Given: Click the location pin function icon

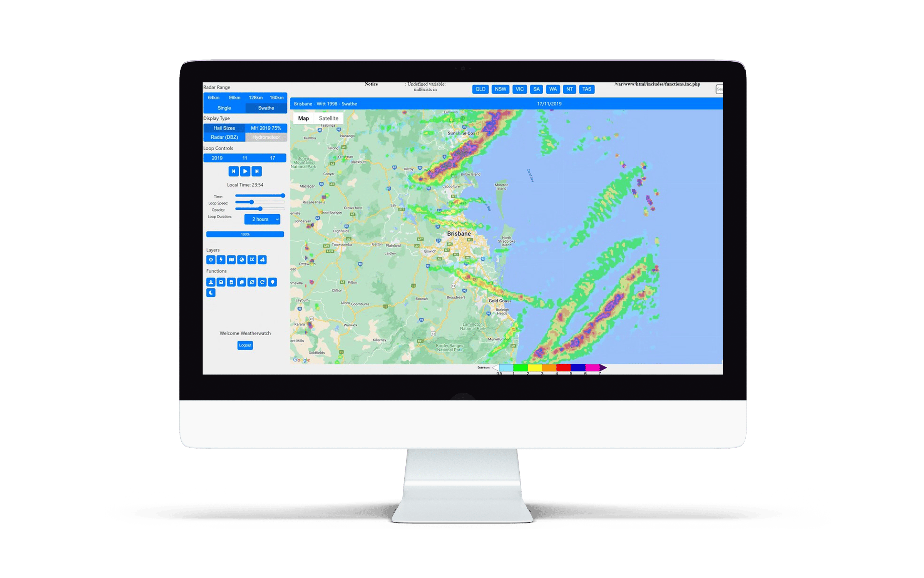Looking at the screenshot, I should point(272,282).
